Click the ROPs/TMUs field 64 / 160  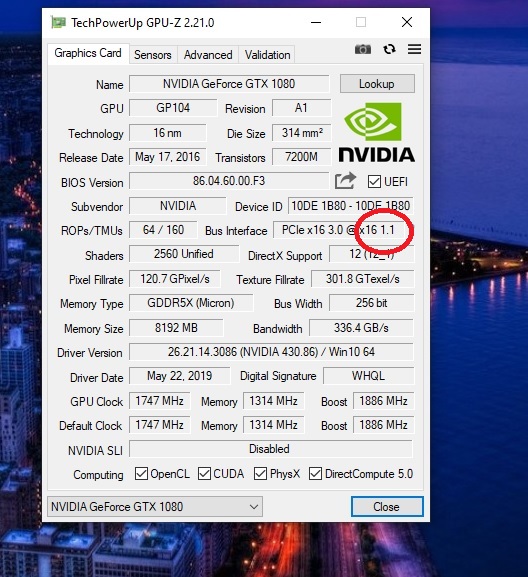(x=163, y=230)
